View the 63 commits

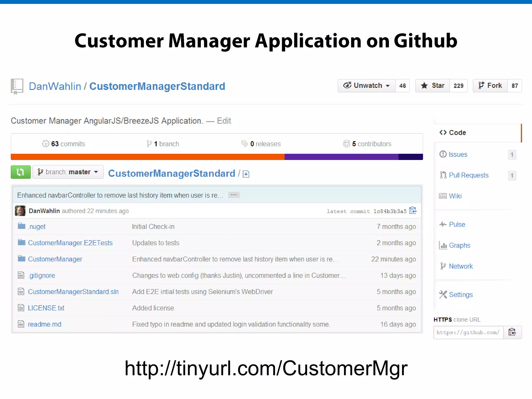pos(64,144)
